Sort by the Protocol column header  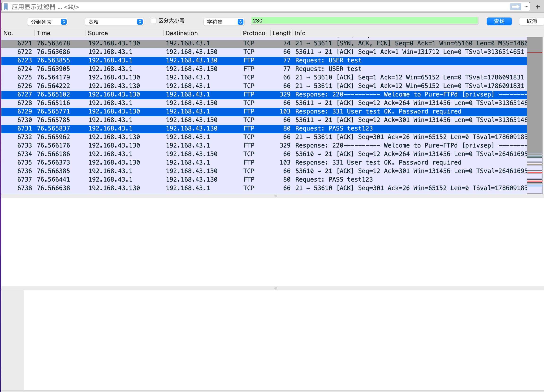coord(255,33)
